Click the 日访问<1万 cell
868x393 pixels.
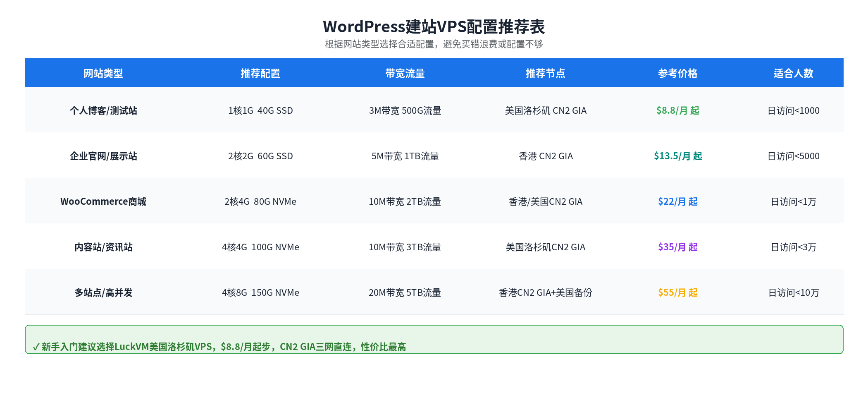click(x=794, y=201)
